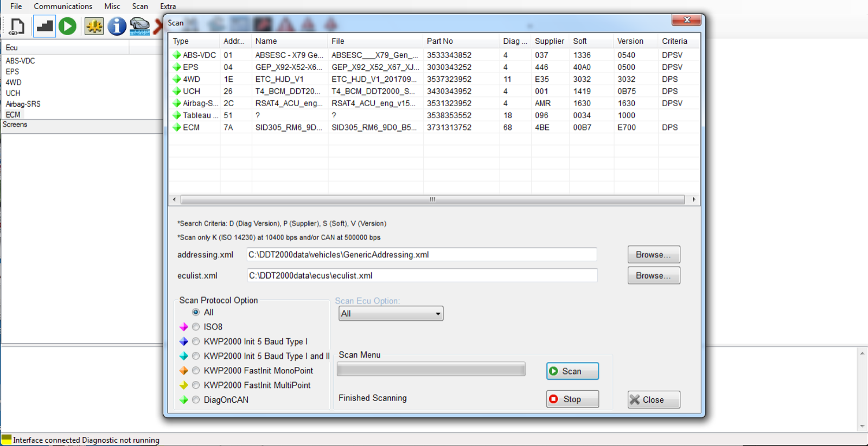
Task: Select the All scan protocol radio button
Action: (196, 312)
